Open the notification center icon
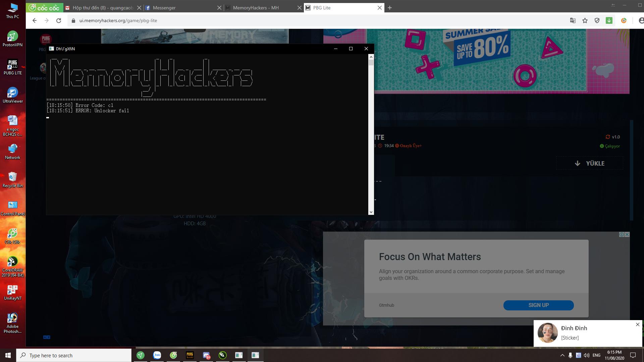Image resolution: width=644 pixels, height=362 pixels. (633, 355)
